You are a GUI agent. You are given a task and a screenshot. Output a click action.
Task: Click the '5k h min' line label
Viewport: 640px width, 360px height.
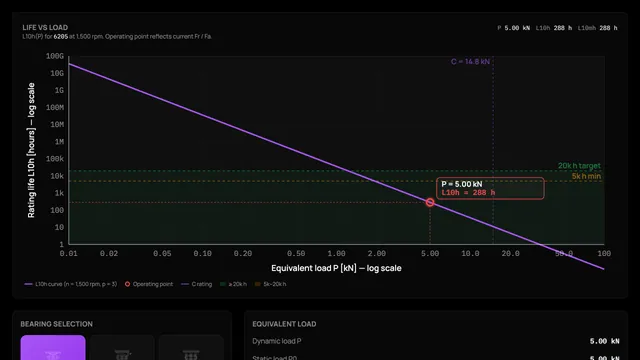click(x=586, y=176)
